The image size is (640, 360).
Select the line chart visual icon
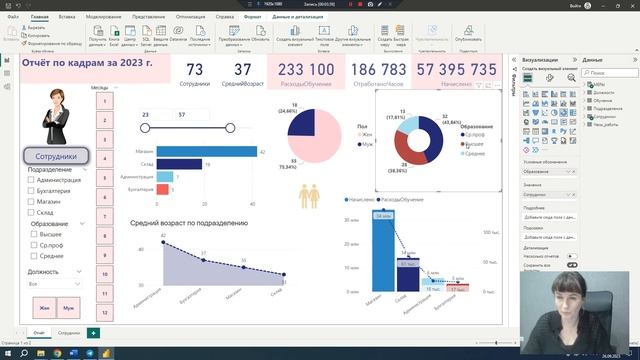coord(526,103)
